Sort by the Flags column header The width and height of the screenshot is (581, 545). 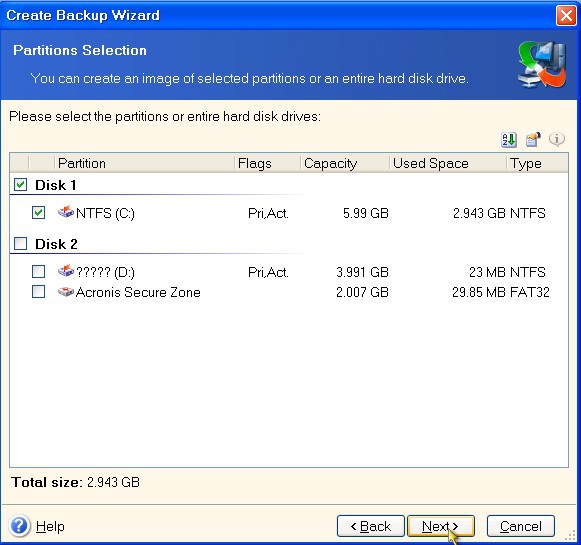(268, 163)
